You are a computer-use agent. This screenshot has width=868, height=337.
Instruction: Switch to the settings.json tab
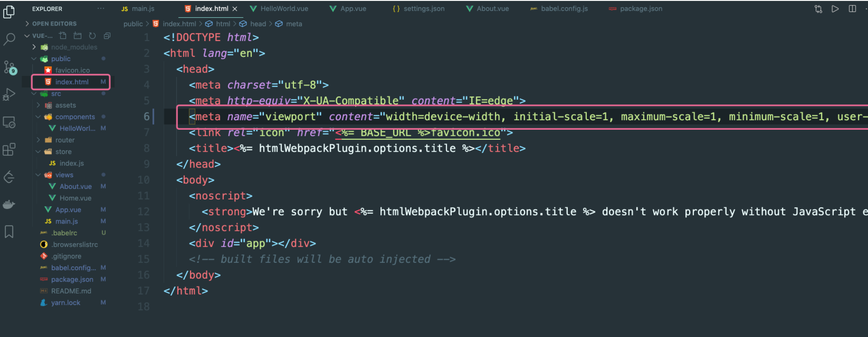[419, 9]
